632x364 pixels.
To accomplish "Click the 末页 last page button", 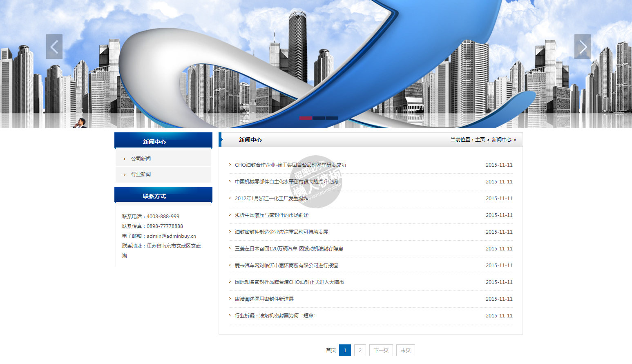I will 405,350.
